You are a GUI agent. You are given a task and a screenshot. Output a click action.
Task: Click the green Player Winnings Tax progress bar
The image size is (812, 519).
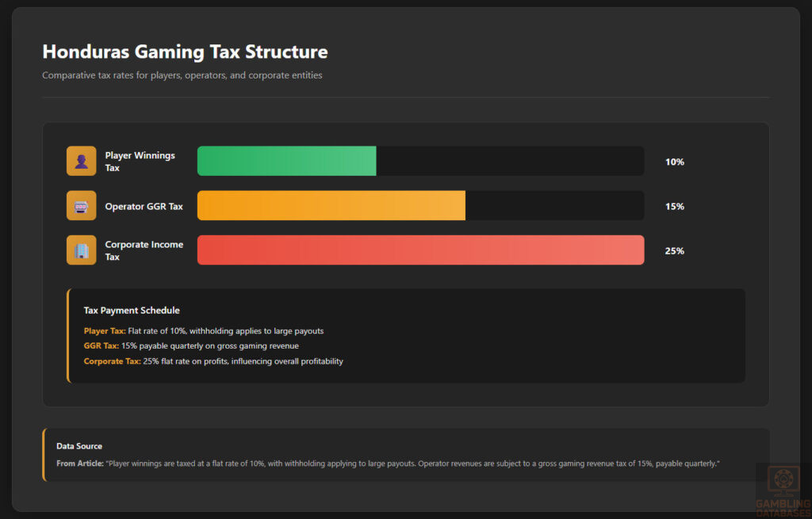(286, 161)
